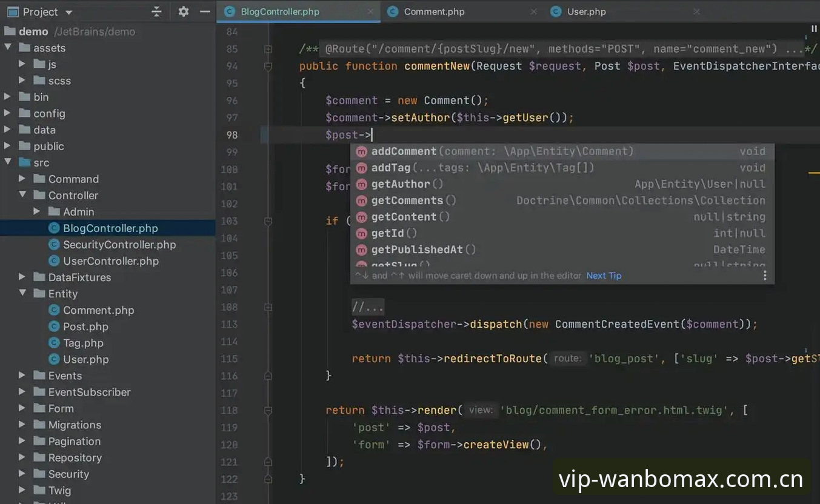Hide the Project tool window
The height and width of the screenshot is (504, 820).
205,12
